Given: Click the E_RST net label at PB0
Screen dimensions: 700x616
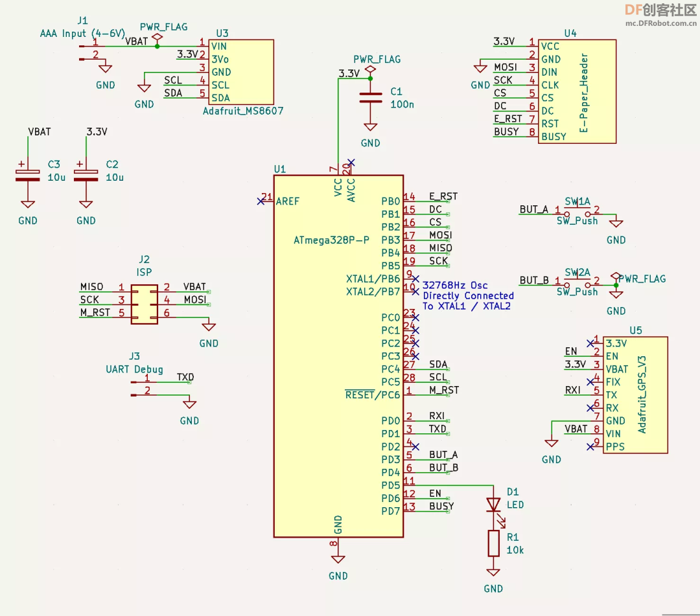Looking at the screenshot, I should (443, 196).
